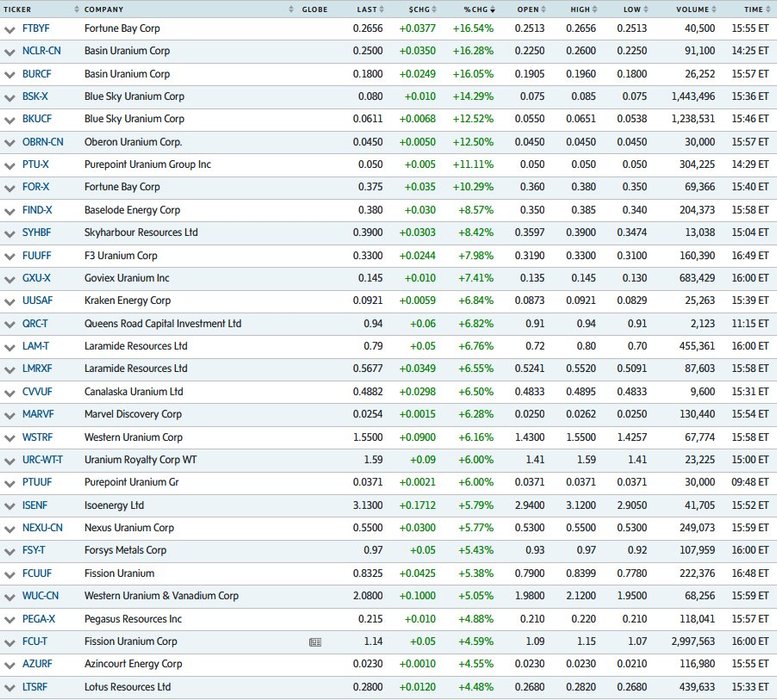Viewport: 777px width, 700px height.
Task: Expand the BURCF row chevron
Action: point(9,75)
